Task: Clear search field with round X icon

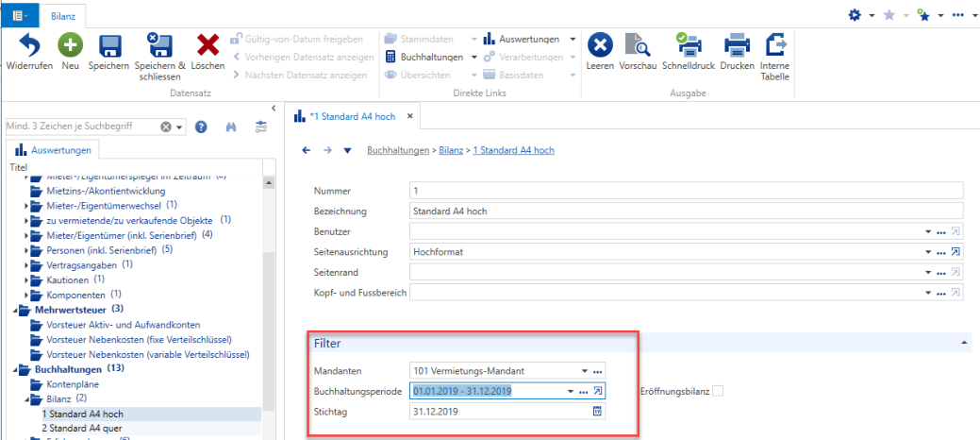Action: click(166, 127)
